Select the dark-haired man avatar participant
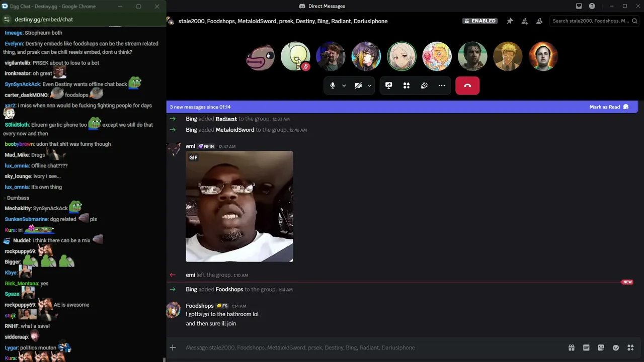Image resolution: width=644 pixels, height=362 pixels. coord(472,56)
